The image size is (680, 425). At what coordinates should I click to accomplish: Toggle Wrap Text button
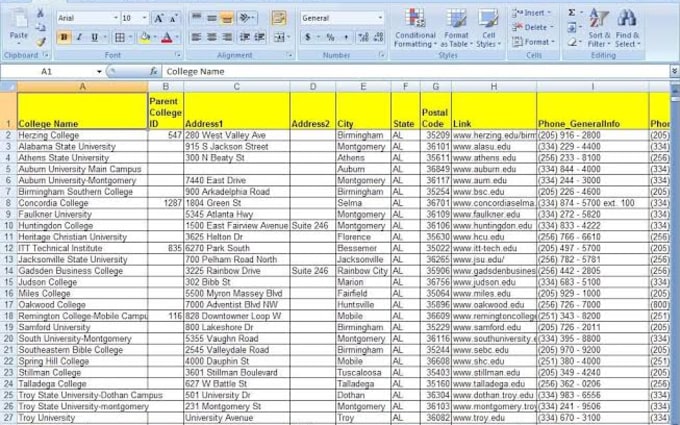pyautogui.click(x=279, y=18)
